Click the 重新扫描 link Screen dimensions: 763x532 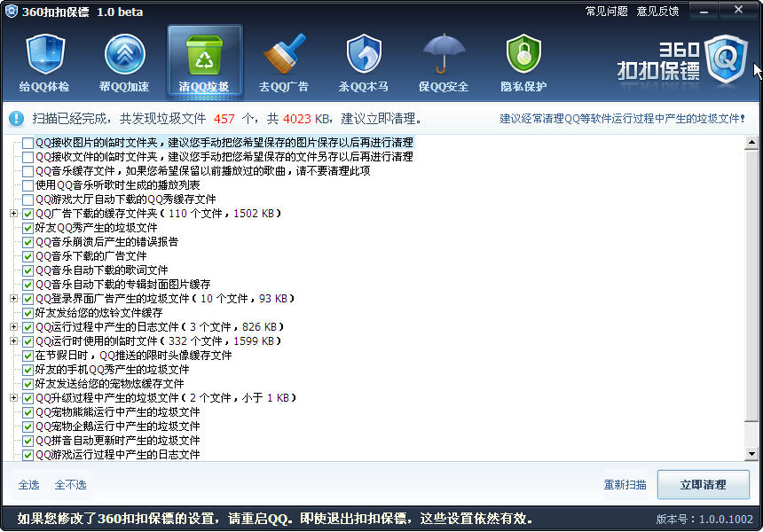(625, 485)
